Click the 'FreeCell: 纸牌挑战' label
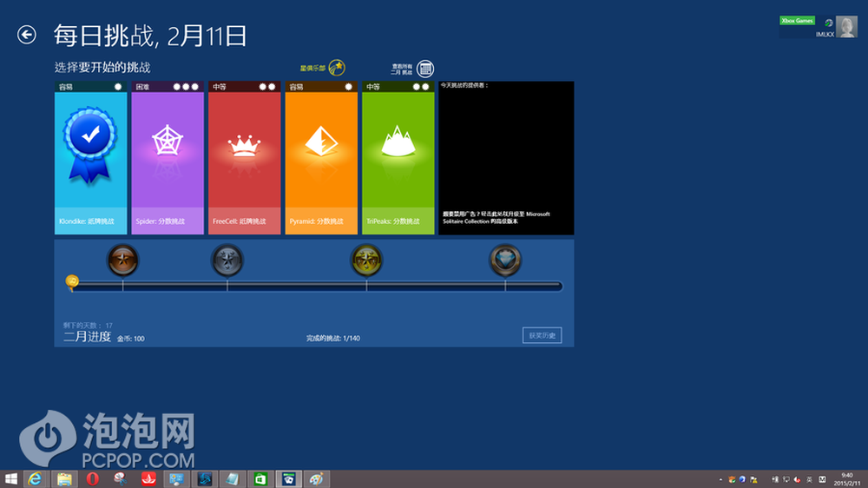 click(x=240, y=221)
